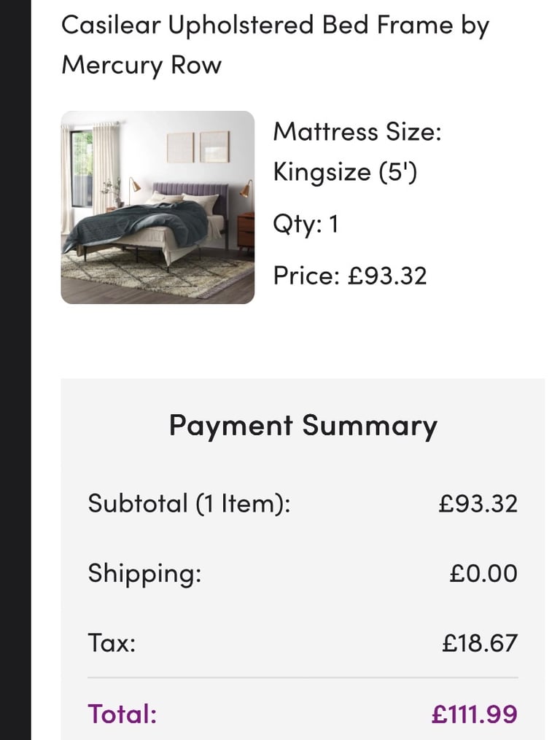Click the Qty: 1 text
560x740 pixels.
306,224
